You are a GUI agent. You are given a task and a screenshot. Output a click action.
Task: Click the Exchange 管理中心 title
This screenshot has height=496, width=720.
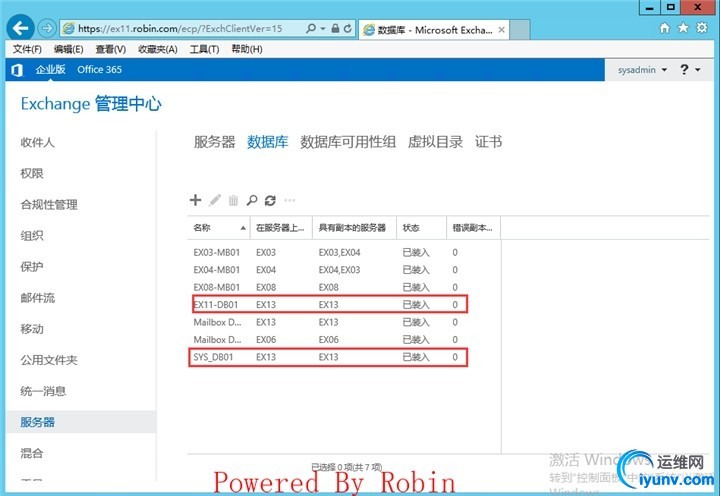tap(91, 104)
